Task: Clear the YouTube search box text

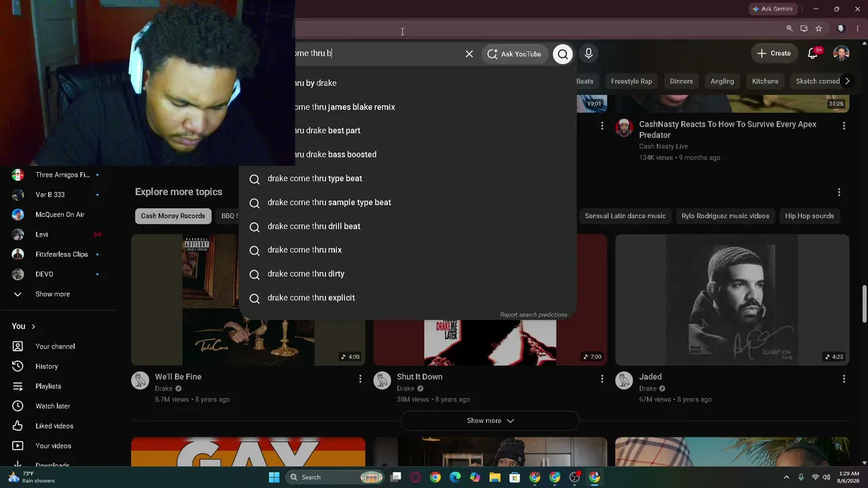Action: click(469, 54)
